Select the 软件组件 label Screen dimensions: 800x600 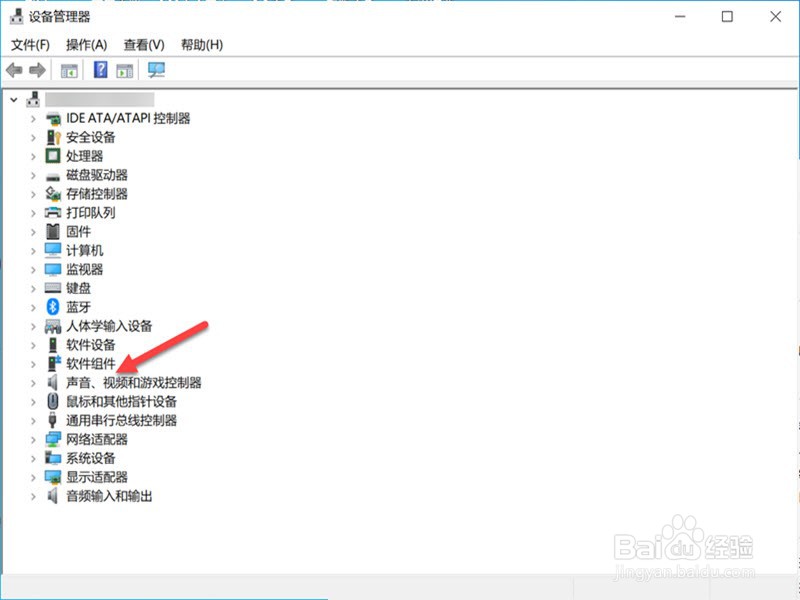coord(91,364)
